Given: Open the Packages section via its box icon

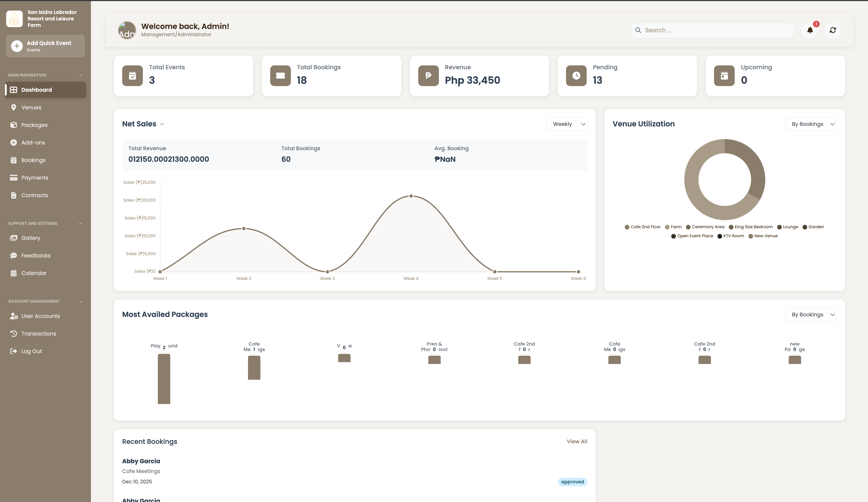Looking at the screenshot, I should point(14,125).
